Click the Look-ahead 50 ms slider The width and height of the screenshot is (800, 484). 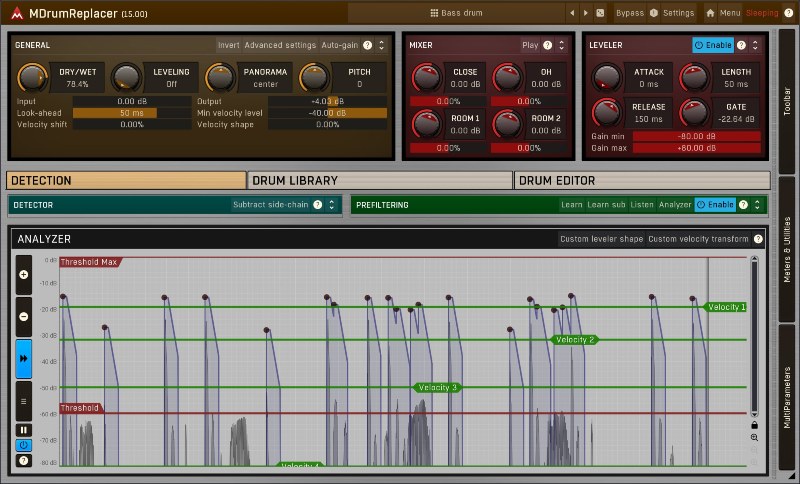(x=130, y=113)
